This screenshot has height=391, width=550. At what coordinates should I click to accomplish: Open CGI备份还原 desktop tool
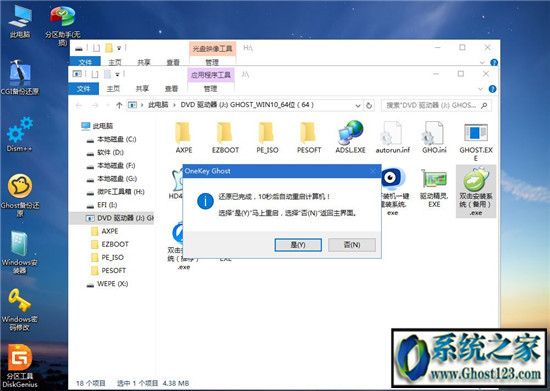pyautogui.click(x=20, y=78)
